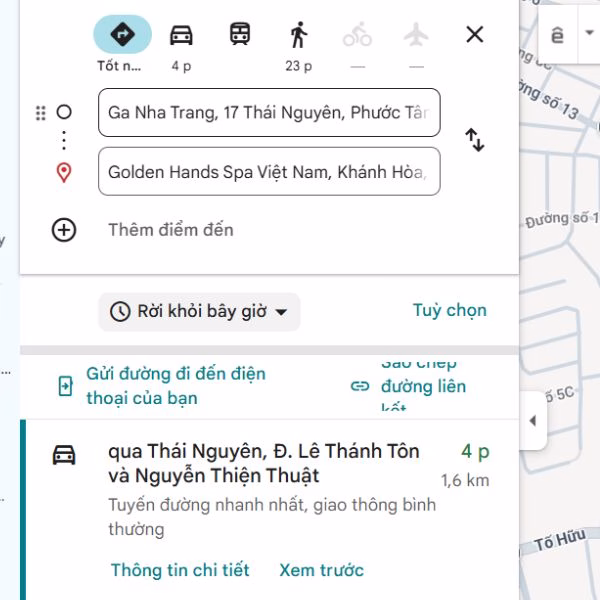The image size is (600, 600).
Task: Switch to walking mode icon
Action: pos(299,35)
